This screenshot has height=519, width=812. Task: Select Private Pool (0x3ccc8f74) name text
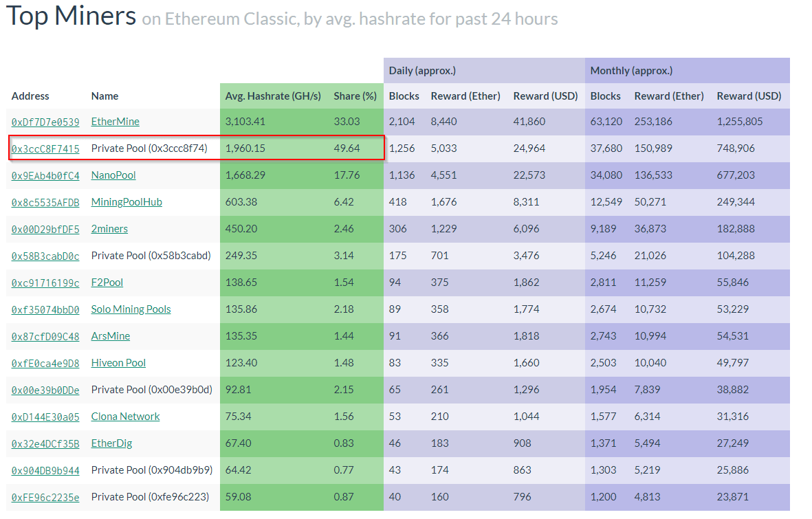(x=149, y=148)
